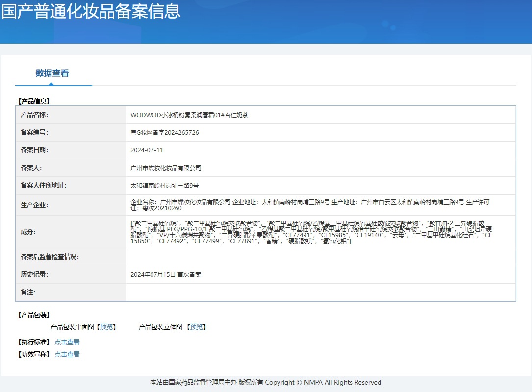This screenshot has width=532, height=392.
Task: Preview 产品包装立体图 via 预览 link
Action: click(x=197, y=327)
